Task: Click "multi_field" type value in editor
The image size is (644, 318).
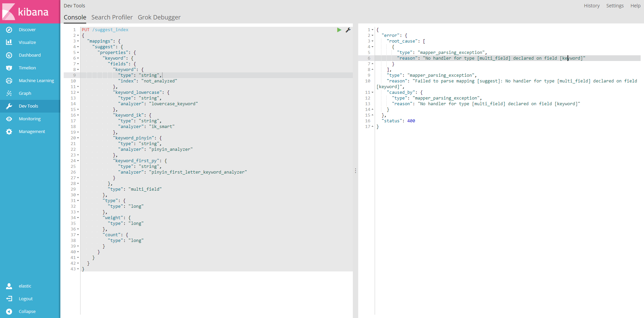Action: [x=145, y=189]
